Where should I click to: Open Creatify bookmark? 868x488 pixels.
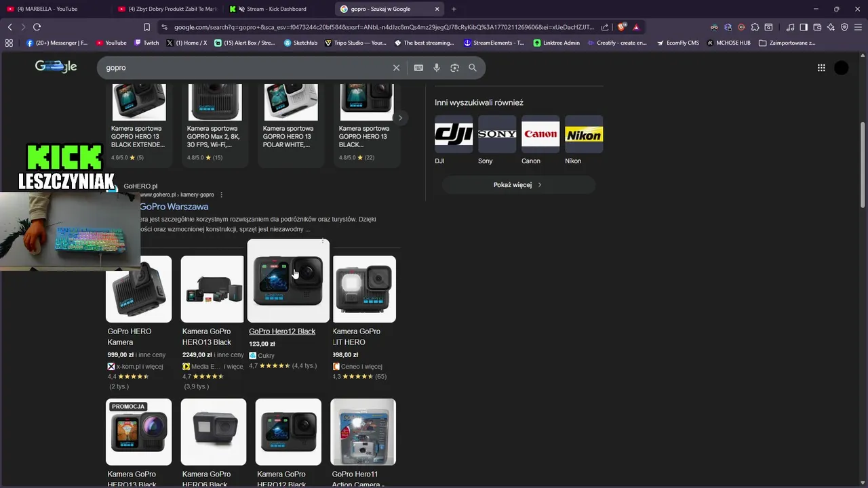(616, 43)
